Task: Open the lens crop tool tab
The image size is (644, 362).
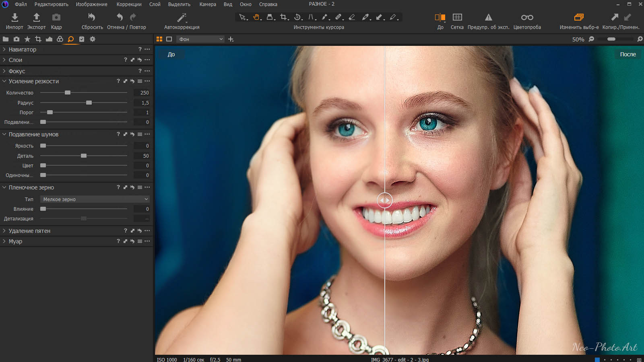Action: coord(38,39)
